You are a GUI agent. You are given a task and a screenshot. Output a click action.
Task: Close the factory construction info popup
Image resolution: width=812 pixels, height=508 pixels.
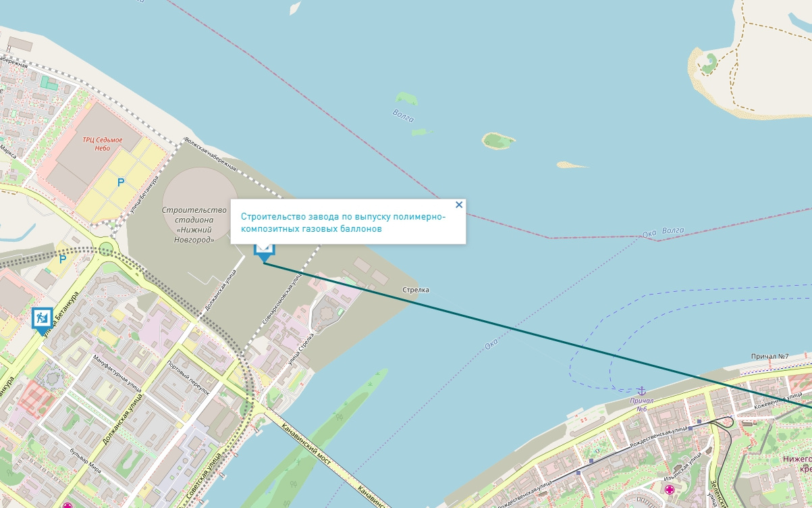pyautogui.click(x=459, y=205)
